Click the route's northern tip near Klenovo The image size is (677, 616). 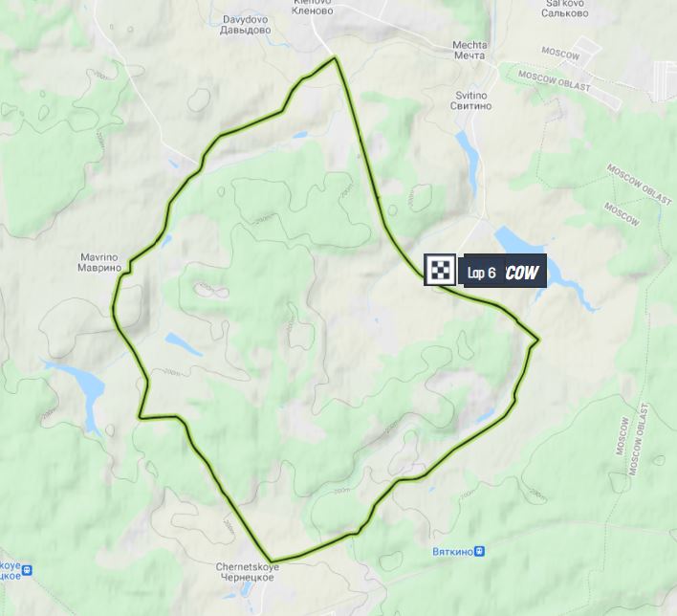click(x=335, y=57)
